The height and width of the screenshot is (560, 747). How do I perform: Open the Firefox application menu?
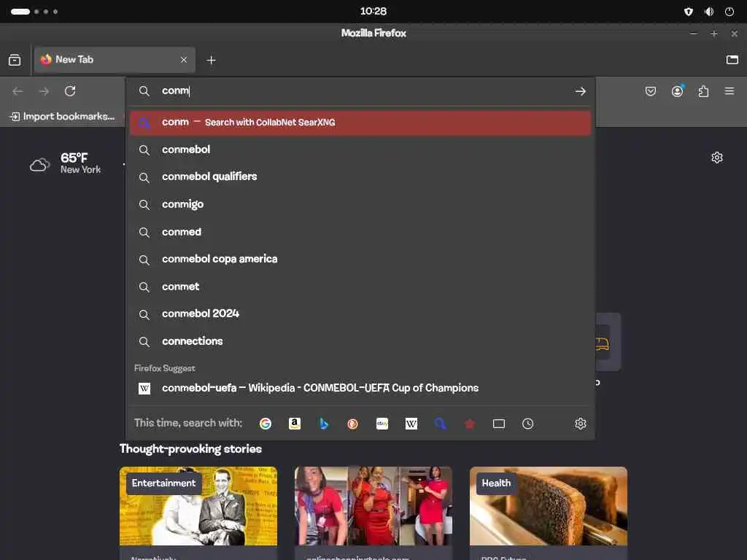coord(729,91)
